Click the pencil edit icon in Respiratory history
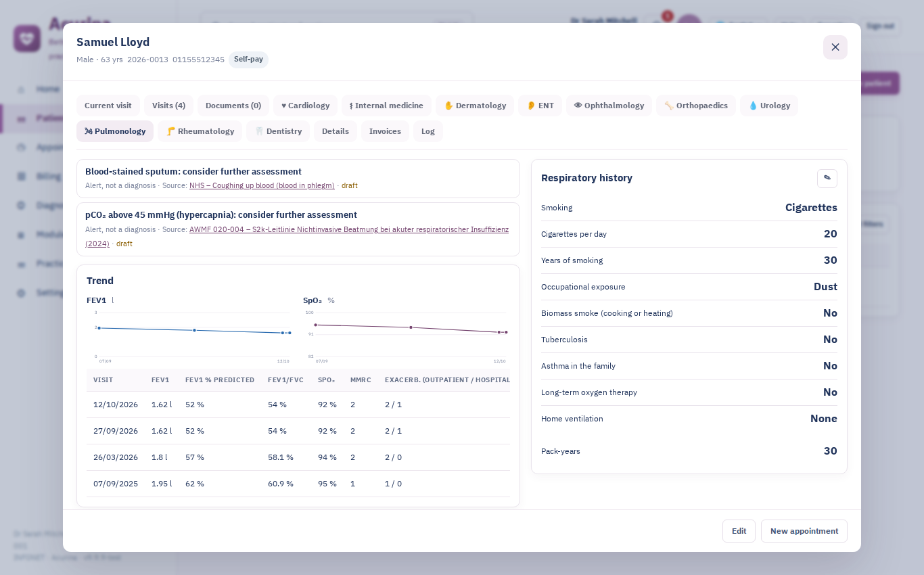The width and height of the screenshot is (924, 575). pyautogui.click(x=827, y=178)
